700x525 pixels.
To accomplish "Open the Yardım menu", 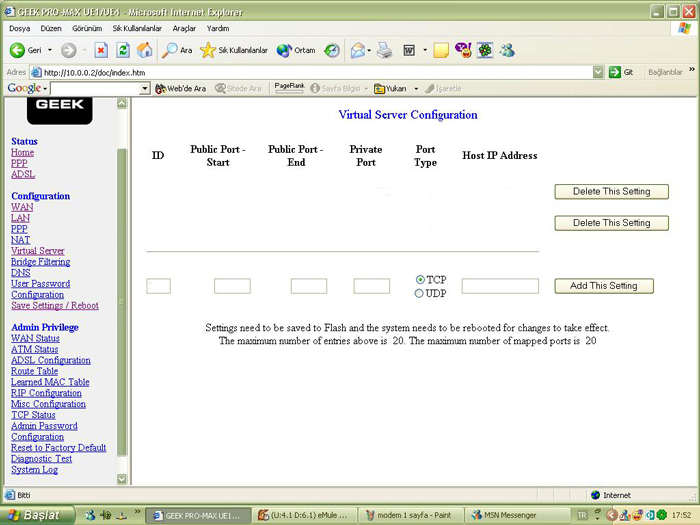I will tap(218, 28).
